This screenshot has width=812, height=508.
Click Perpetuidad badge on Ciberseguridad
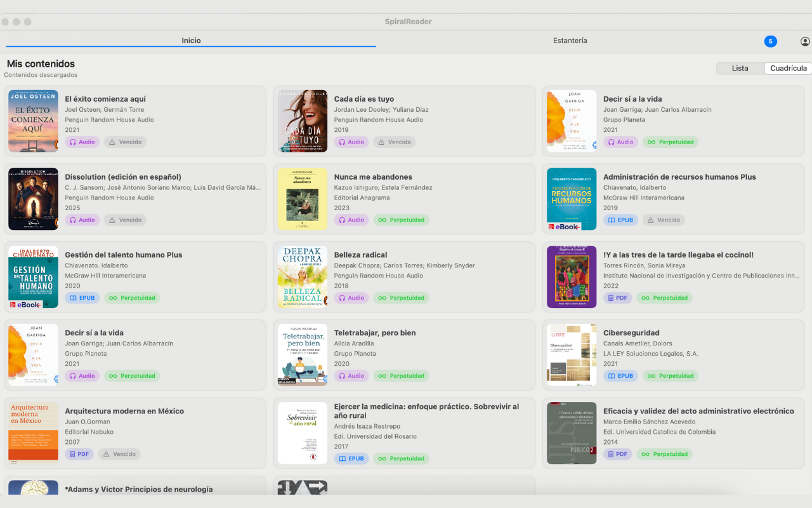(671, 376)
